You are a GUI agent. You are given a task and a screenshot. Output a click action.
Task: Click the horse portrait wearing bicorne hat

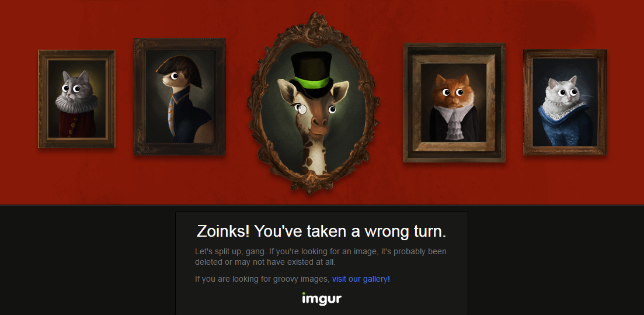(179, 96)
